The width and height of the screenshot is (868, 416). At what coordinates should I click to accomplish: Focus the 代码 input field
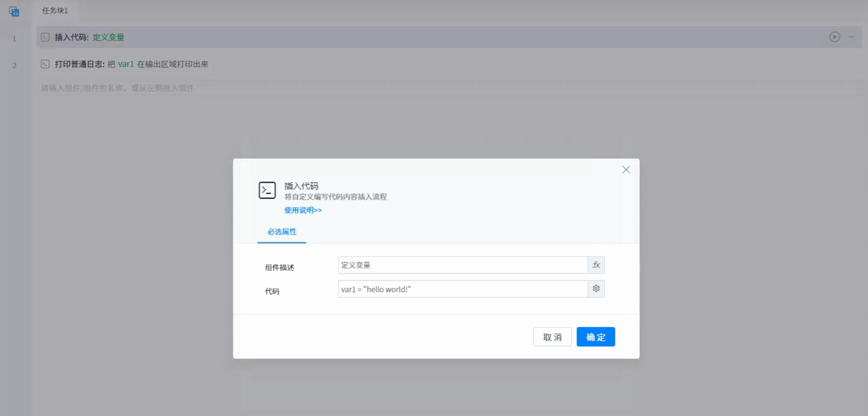pyautogui.click(x=462, y=289)
